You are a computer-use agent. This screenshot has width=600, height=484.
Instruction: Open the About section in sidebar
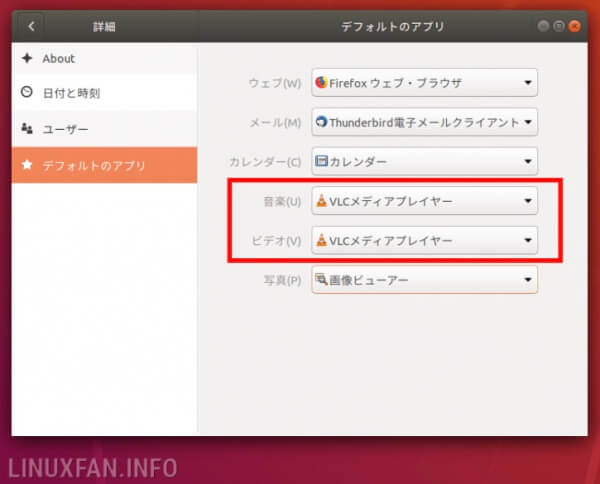104,59
